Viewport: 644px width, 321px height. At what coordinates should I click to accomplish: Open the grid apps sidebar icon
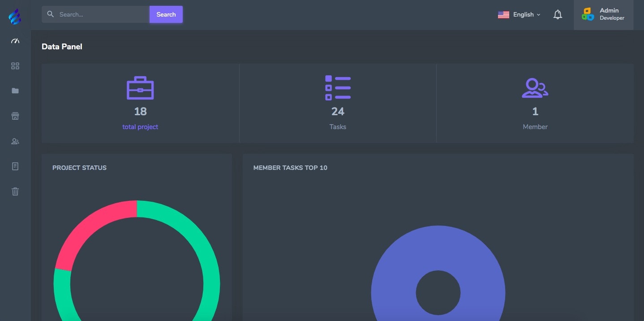pos(15,66)
